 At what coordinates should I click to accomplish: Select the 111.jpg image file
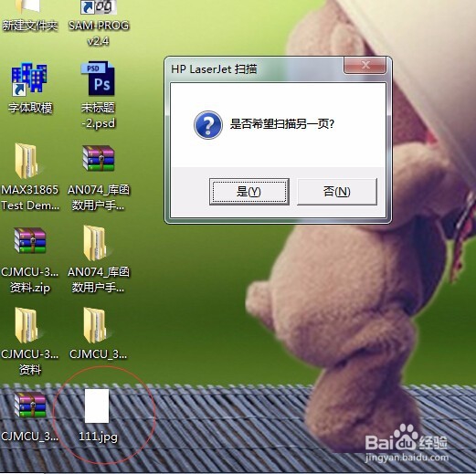(98, 416)
